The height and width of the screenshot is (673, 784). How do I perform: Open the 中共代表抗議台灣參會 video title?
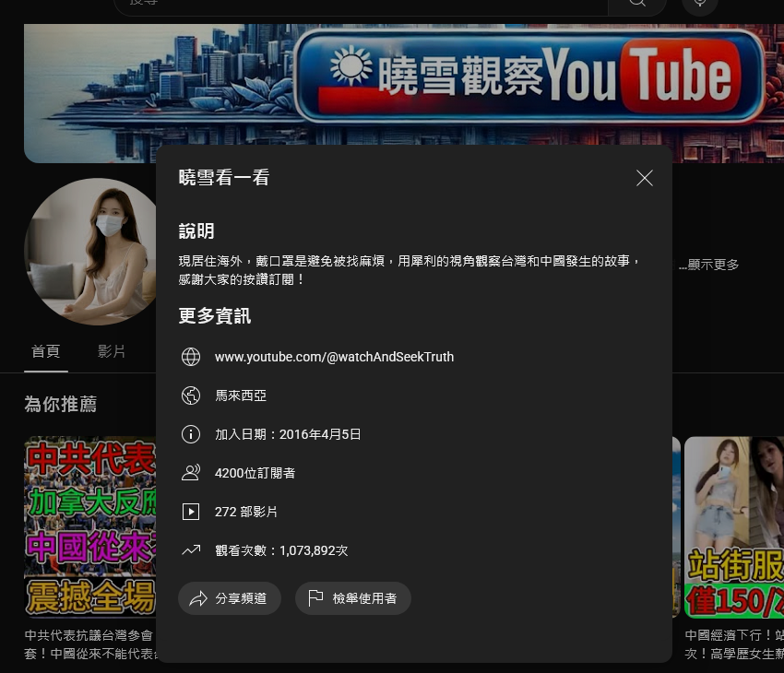coord(90,644)
